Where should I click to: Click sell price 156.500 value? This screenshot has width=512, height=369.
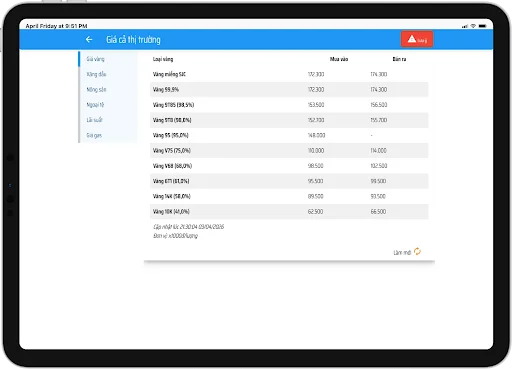click(x=379, y=105)
